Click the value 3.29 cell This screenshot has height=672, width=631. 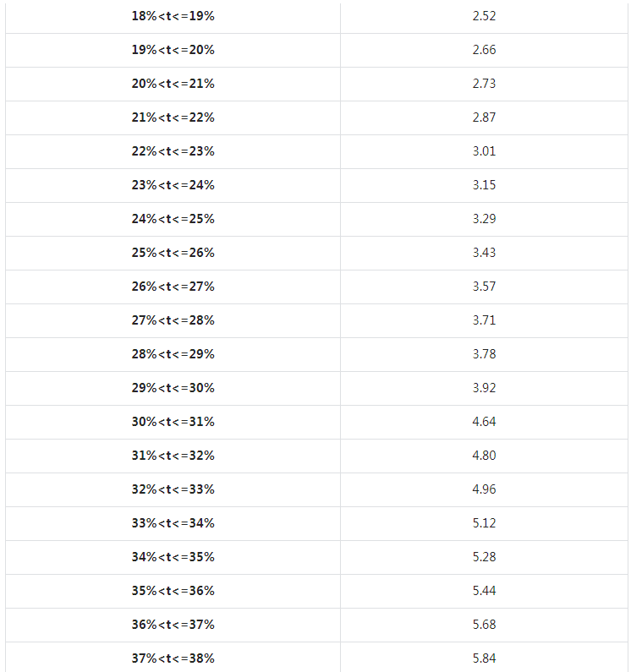[484, 219]
